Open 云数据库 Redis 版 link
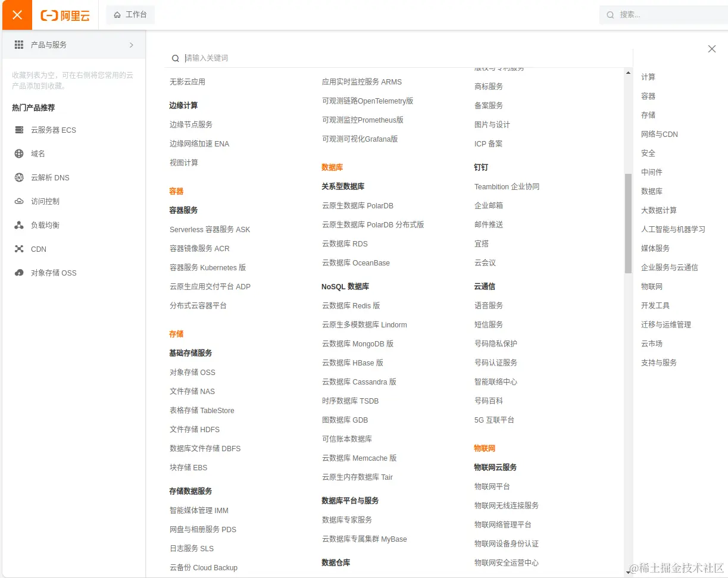This screenshot has width=728, height=578. [351, 305]
